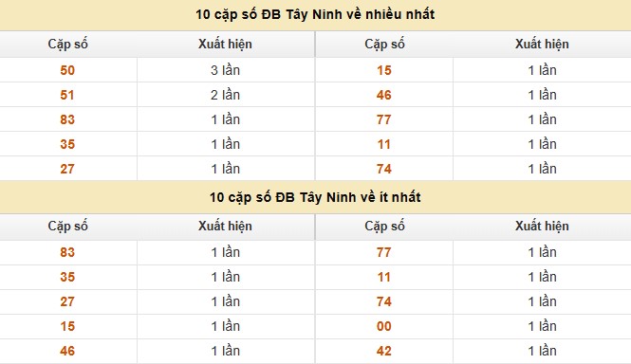Viewport: 631px width, 364px height.
Task: Open number 46 in the nhiều nhất table
Action: (384, 95)
